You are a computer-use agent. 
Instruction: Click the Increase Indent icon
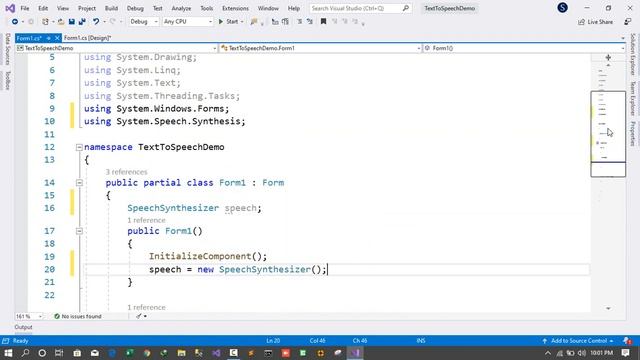coord(310,22)
